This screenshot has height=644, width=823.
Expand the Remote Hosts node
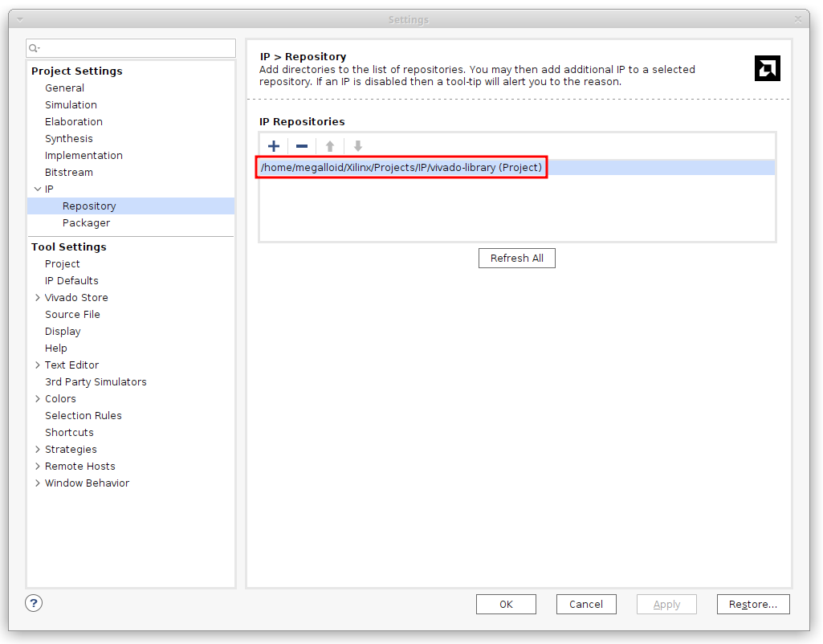37,466
